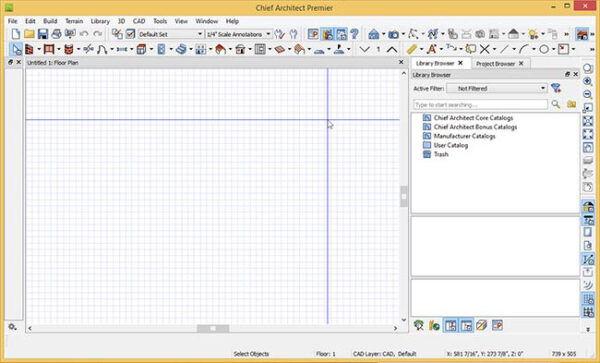This screenshot has height=363, width=600.
Task: Expand the arrow beside the Door tools icon
Action: (59, 50)
